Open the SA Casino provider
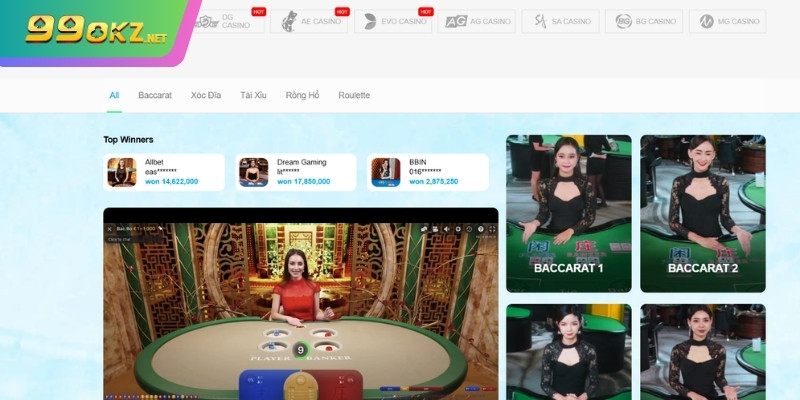Image resolution: width=800 pixels, height=400 pixels. pyautogui.click(x=560, y=21)
